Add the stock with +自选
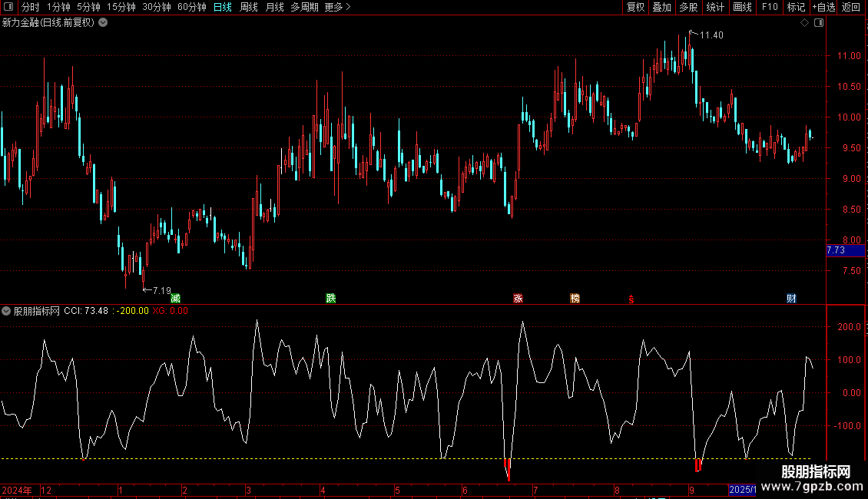 point(823,7)
